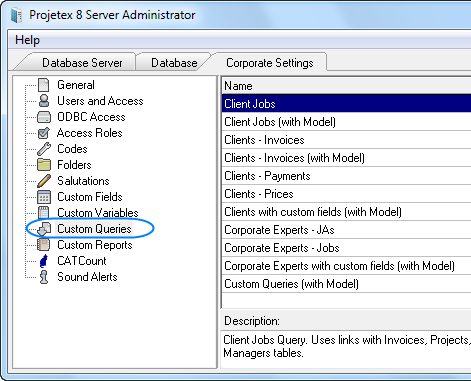Open Salutations settings

pyautogui.click(x=83, y=181)
